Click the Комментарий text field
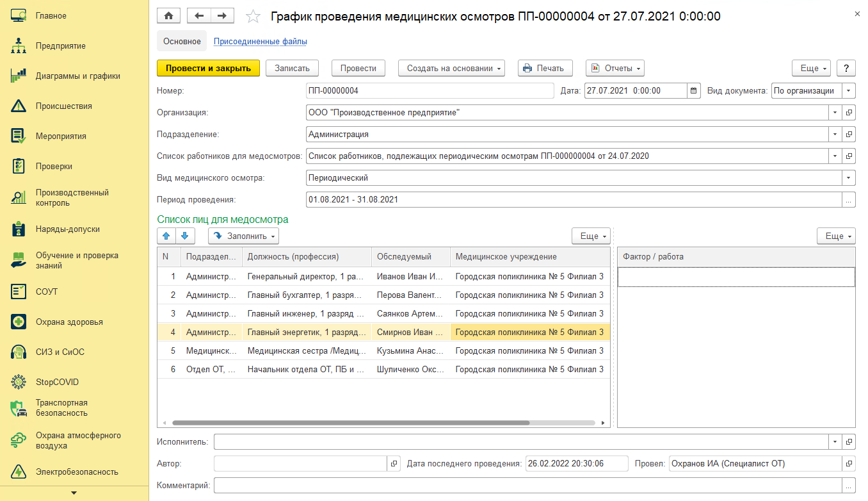The width and height of the screenshot is (868, 501). pyautogui.click(x=528, y=485)
